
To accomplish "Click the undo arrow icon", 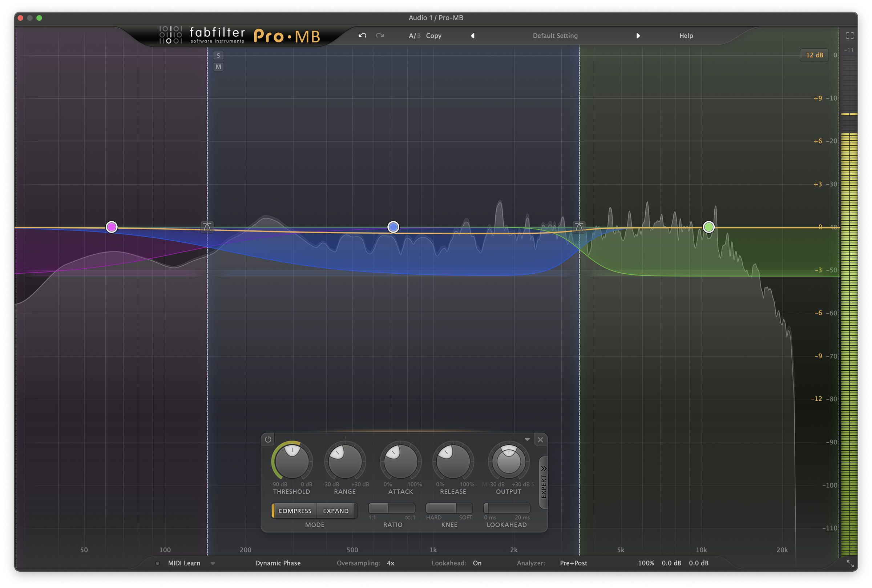I will pyautogui.click(x=362, y=36).
